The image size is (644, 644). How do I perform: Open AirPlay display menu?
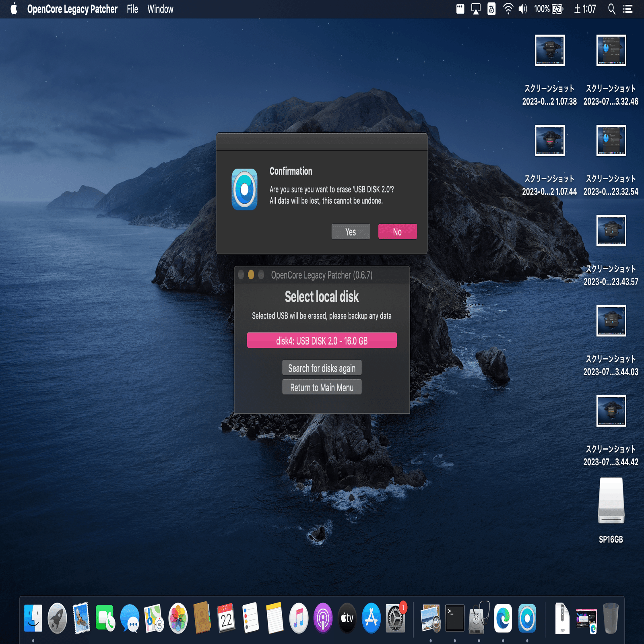tap(476, 9)
